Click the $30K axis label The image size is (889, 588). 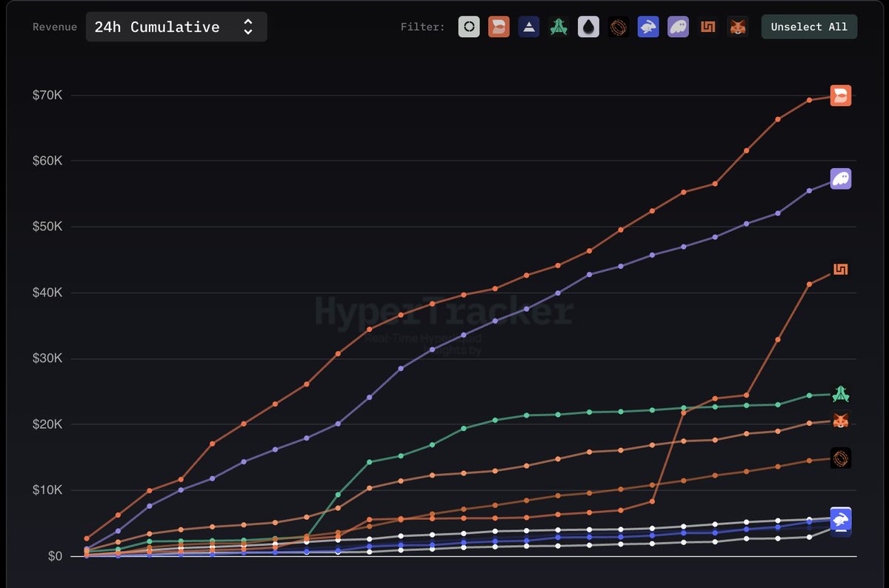coord(46,358)
